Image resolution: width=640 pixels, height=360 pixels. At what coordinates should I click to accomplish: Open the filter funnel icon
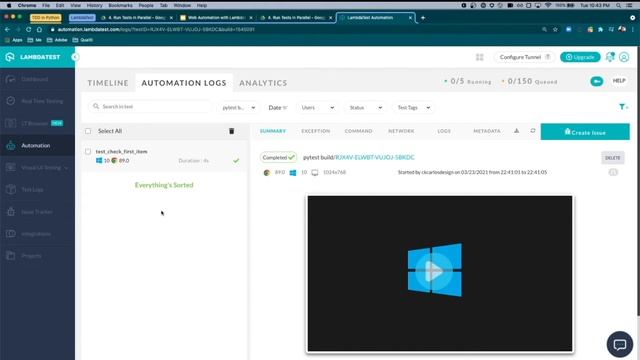pyautogui.click(x=623, y=107)
